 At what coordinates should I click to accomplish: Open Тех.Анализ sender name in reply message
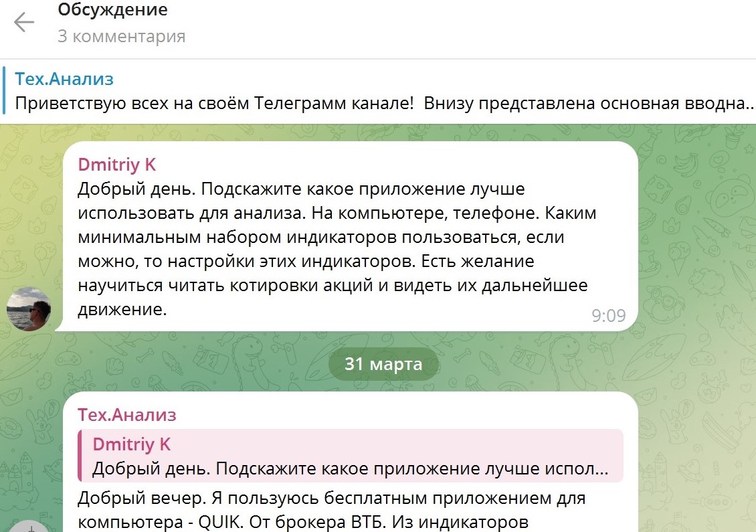tap(127, 415)
